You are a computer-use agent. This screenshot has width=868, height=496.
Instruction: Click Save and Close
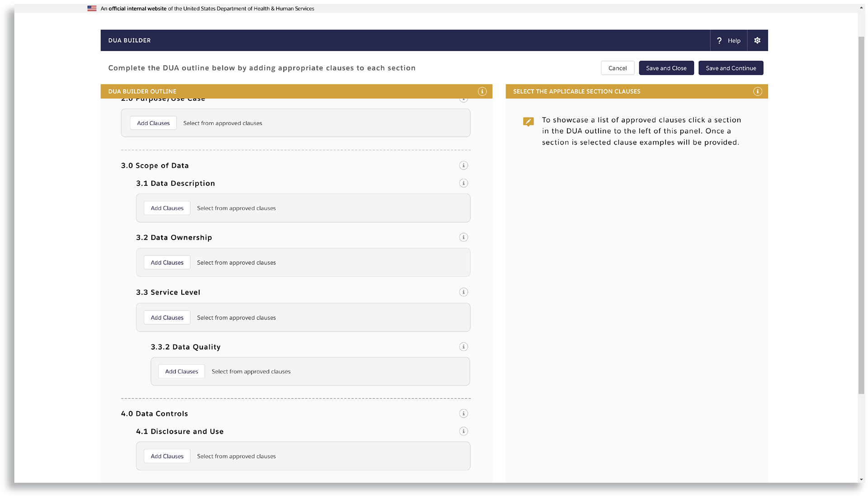666,68
